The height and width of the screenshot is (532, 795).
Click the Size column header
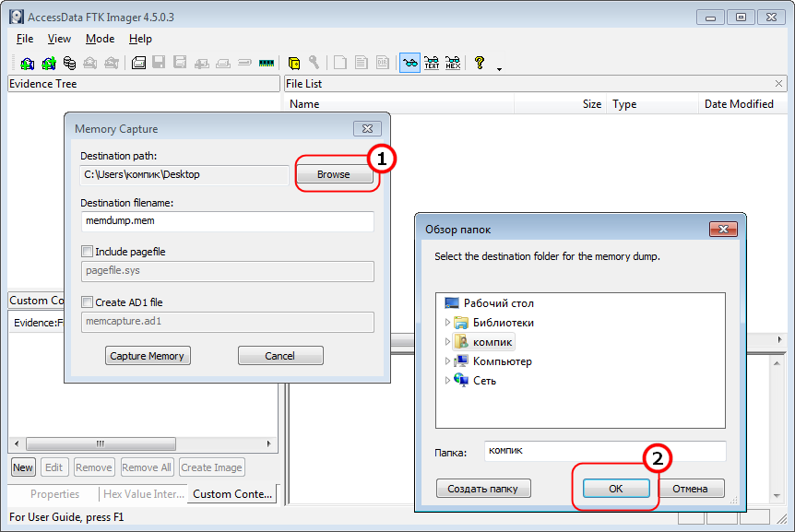point(560,104)
